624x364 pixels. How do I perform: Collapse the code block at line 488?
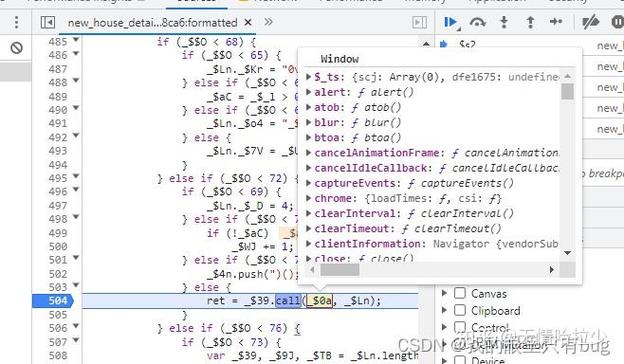tap(76, 80)
